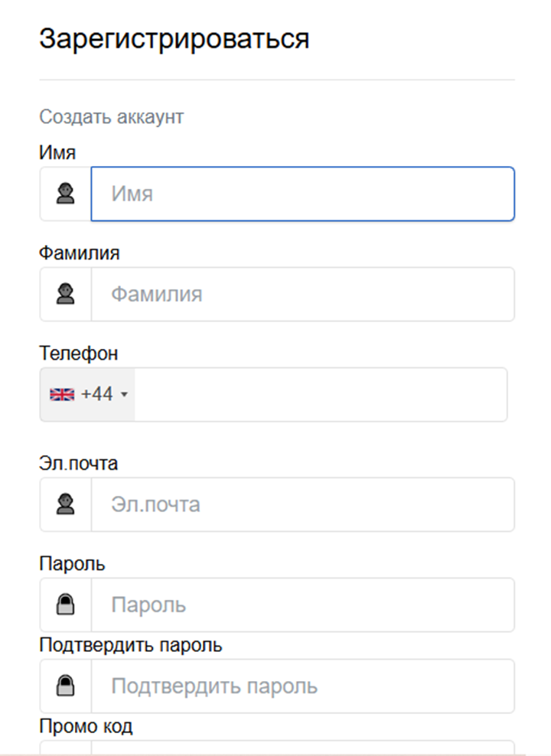Click the padlock symbol for password confirmation

[x=65, y=686]
